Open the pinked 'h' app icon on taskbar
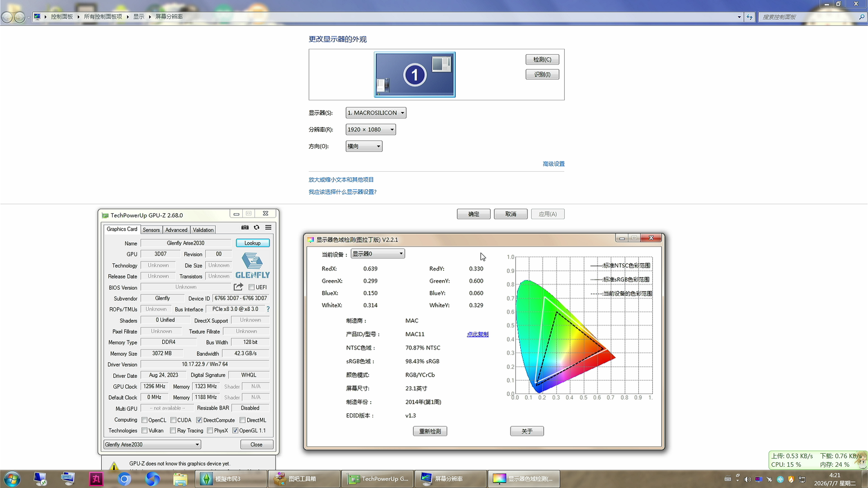This screenshot has height=488, width=868. [x=96, y=479]
